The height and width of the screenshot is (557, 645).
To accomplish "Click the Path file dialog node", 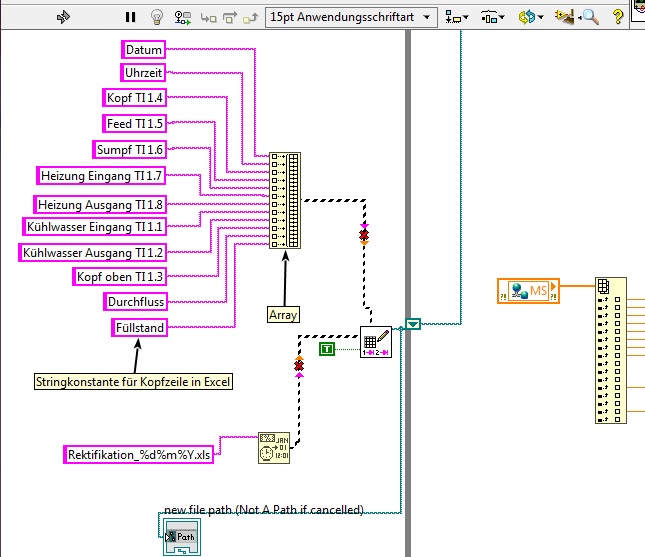I will (x=179, y=536).
